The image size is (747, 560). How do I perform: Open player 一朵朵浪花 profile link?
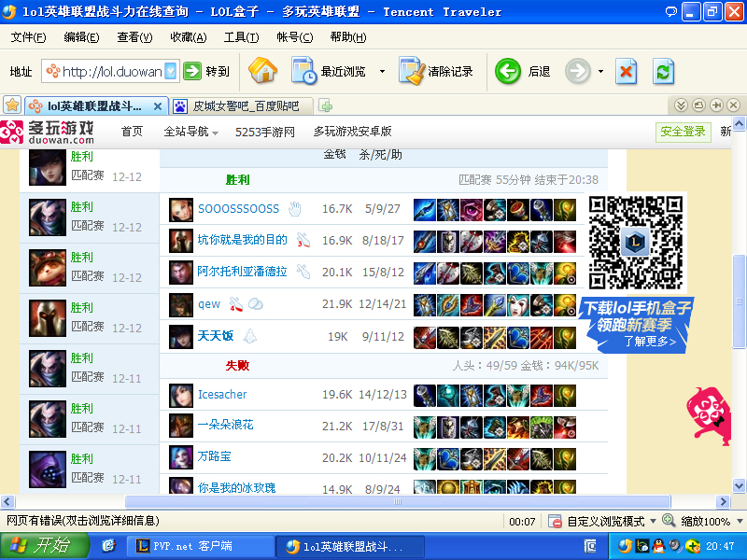point(225,425)
